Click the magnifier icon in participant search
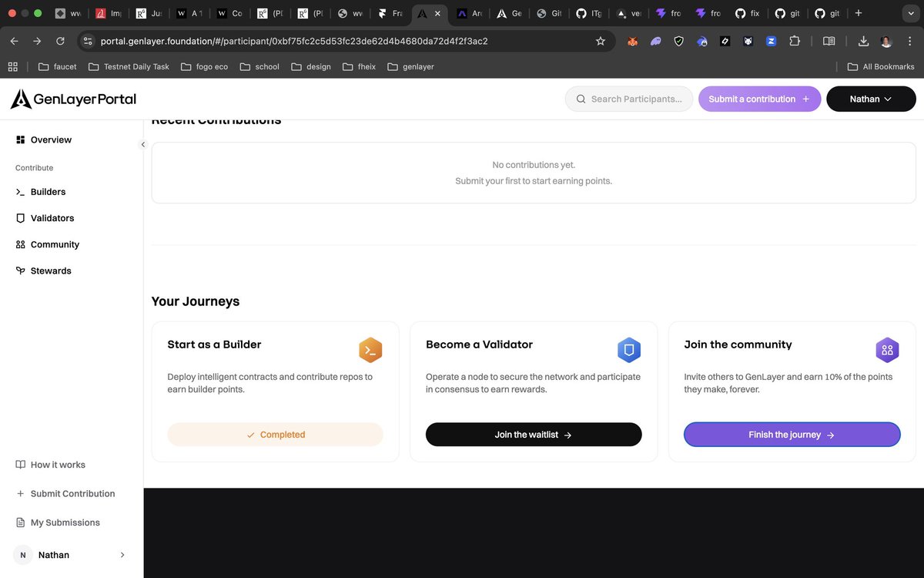The width and height of the screenshot is (924, 578). [581, 99]
